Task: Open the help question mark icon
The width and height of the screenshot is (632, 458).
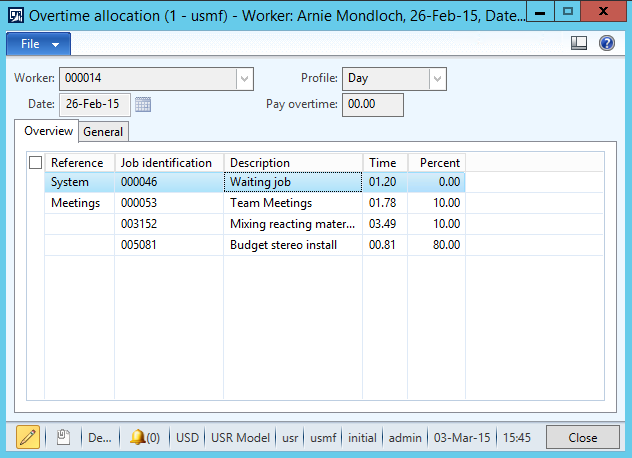Action: tap(606, 44)
